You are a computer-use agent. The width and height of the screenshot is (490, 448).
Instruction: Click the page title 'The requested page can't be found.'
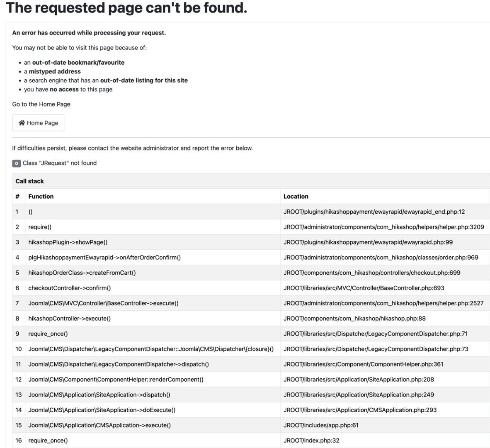[126, 8]
